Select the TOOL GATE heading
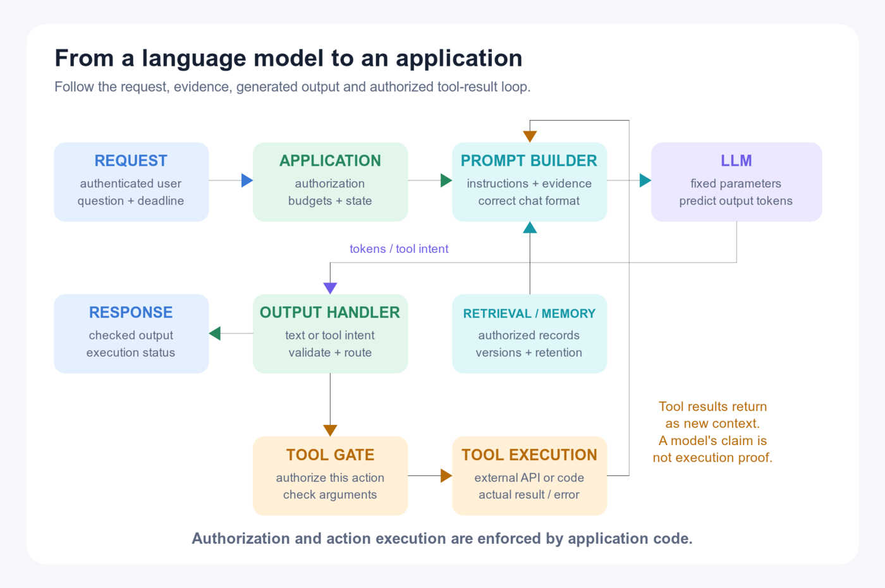885x588 pixels. 330,455
